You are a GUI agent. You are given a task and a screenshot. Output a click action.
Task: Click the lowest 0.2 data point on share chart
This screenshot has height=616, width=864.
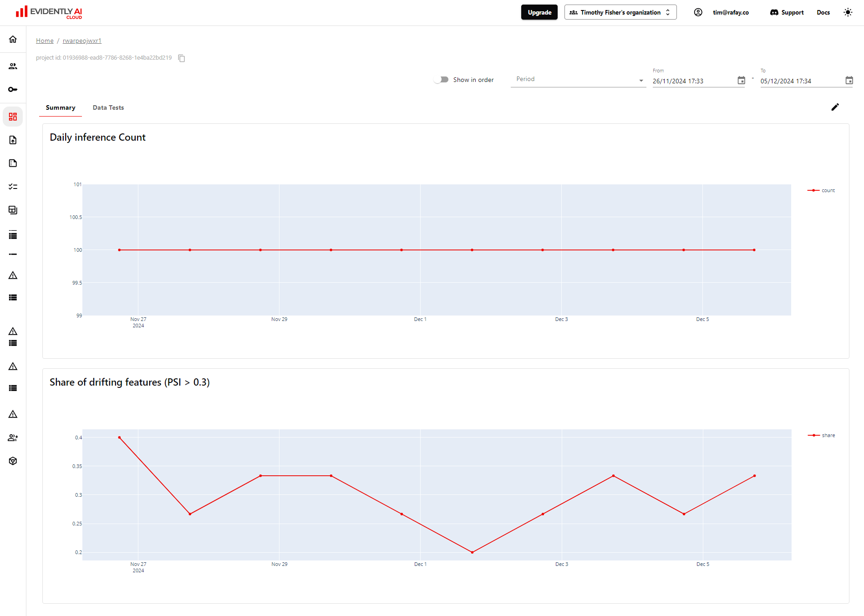[472, 552]
